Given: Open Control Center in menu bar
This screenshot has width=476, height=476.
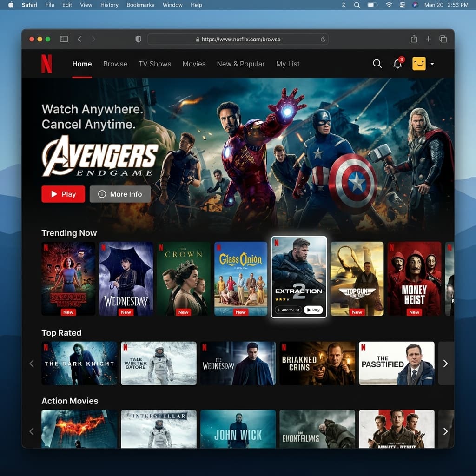Looking at the screenshot, I should click(x=403, y=5).
